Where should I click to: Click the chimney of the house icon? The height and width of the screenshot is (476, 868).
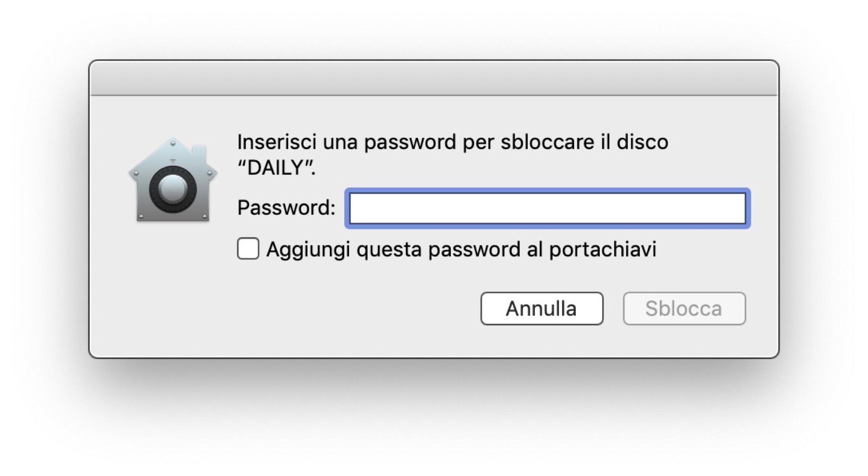point(199,153)
